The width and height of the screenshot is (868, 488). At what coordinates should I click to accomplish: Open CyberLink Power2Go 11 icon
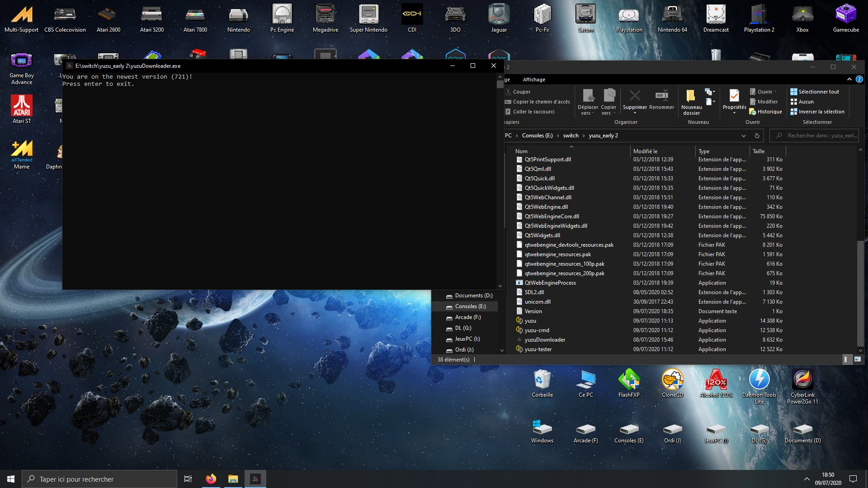[802, 386]
